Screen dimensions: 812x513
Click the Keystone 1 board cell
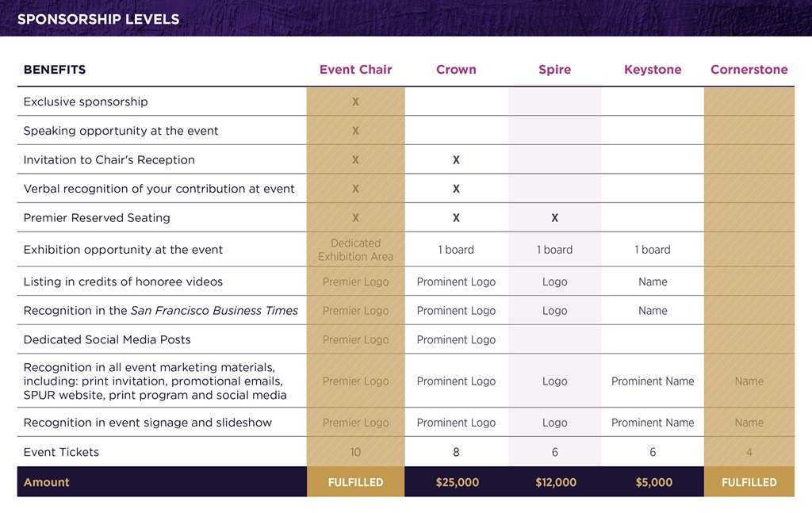pos(653,250)
